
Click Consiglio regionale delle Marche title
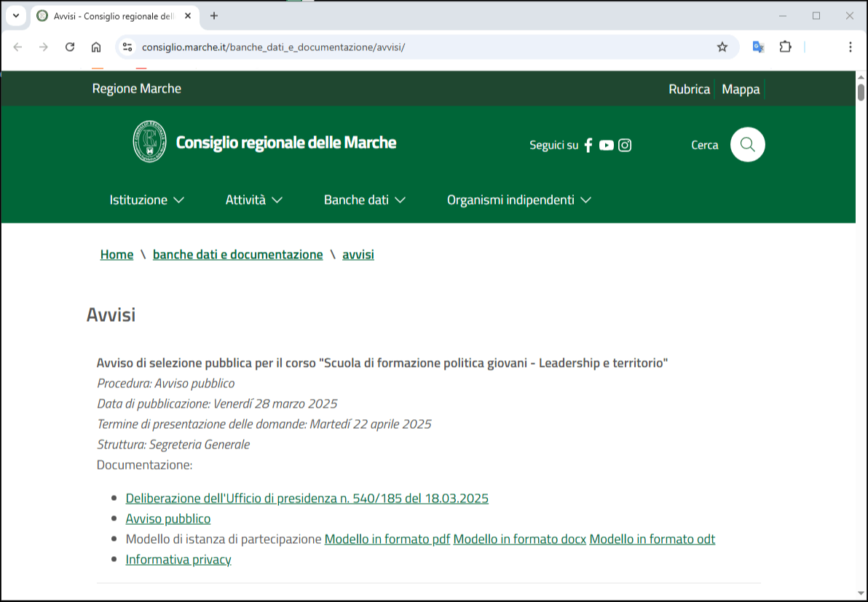click(x=286, y=142)
